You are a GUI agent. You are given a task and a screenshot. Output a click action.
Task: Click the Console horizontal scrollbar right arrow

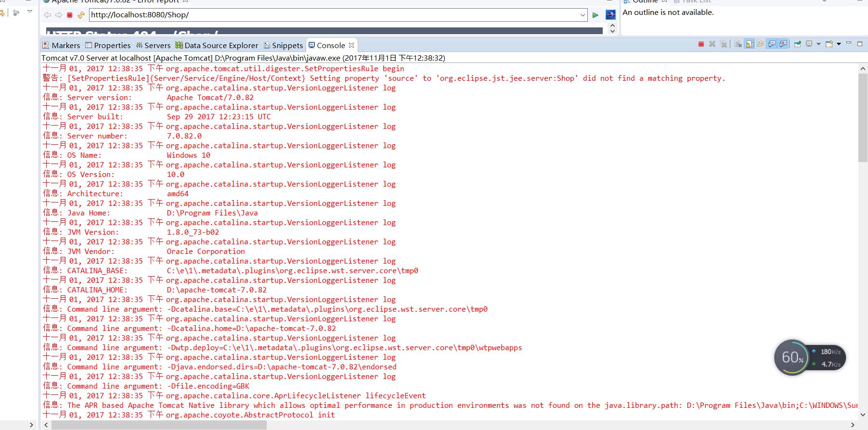[x=853, y=425]
